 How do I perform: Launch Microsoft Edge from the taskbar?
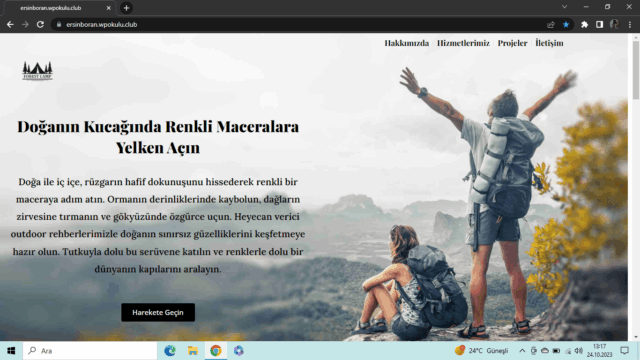(170, 351)
